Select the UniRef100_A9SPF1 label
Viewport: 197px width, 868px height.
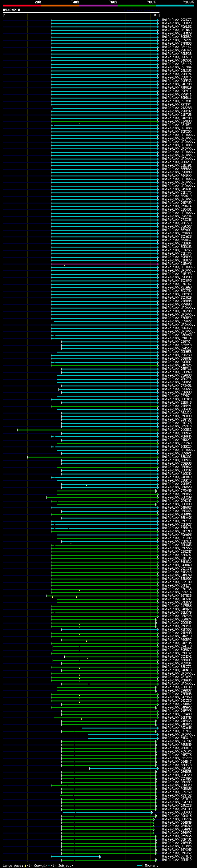coord(176,94)
